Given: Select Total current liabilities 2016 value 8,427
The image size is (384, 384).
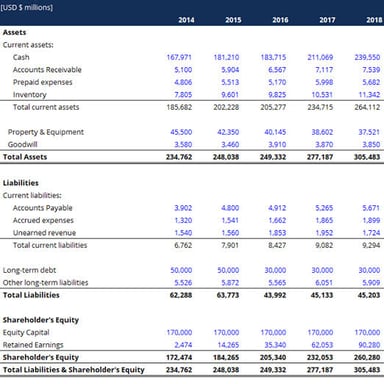Looking at the screenshot, I should 277,245.
